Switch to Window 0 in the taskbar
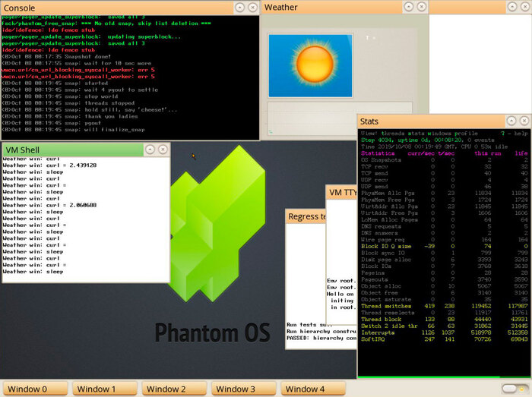 tap(34, 389)
